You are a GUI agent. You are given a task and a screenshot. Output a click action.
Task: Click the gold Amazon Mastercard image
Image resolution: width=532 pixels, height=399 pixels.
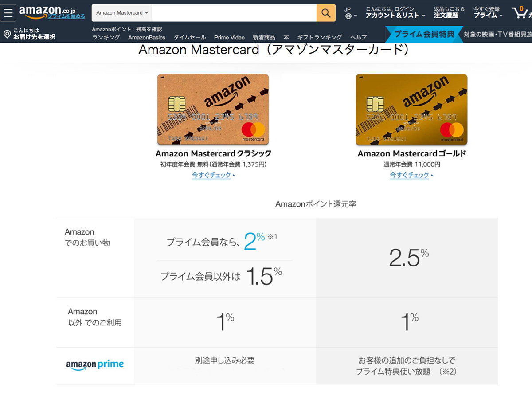pyautogui.click(x=411, y=110)
